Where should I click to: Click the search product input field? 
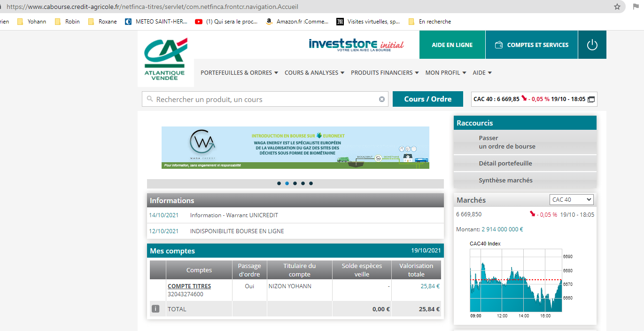[265, 99]
